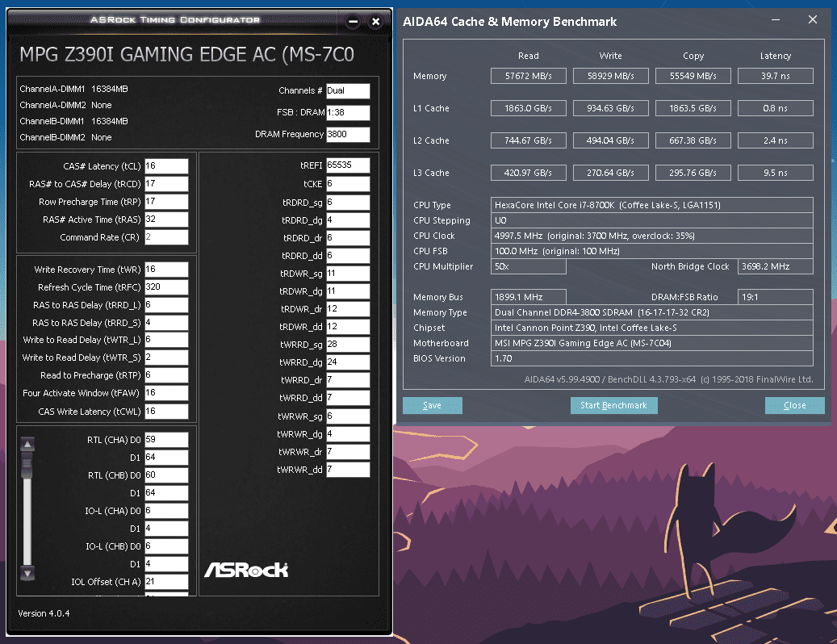837x644 pixels.
Task: Click the RTL (CHA) D0 field
Action: [x=166, y=440]
